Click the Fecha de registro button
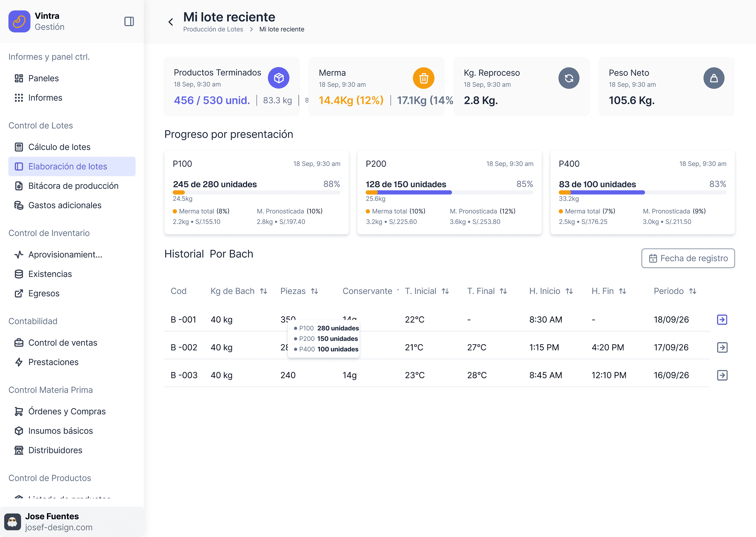This screenshot has width=756, height=537. click(x=688, y=258)
